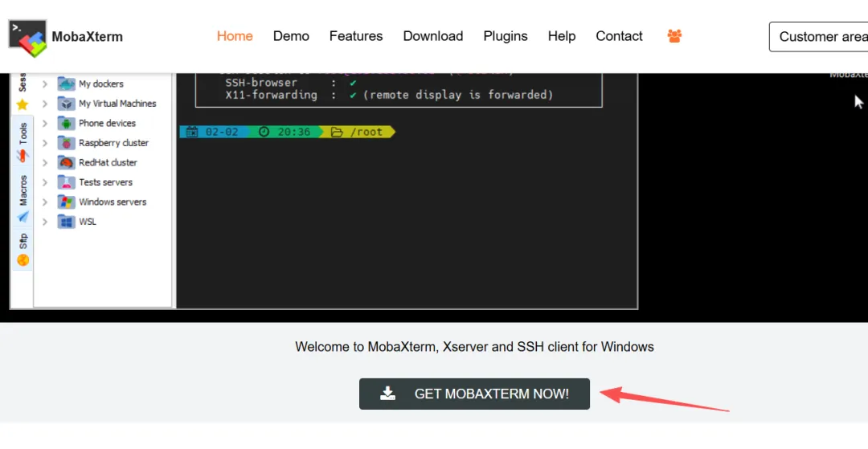Image resolution: width=868 pixels, height=449 pixels.
Task: Click the clock icon in terminal prompt
Action: tap(264, 132)
